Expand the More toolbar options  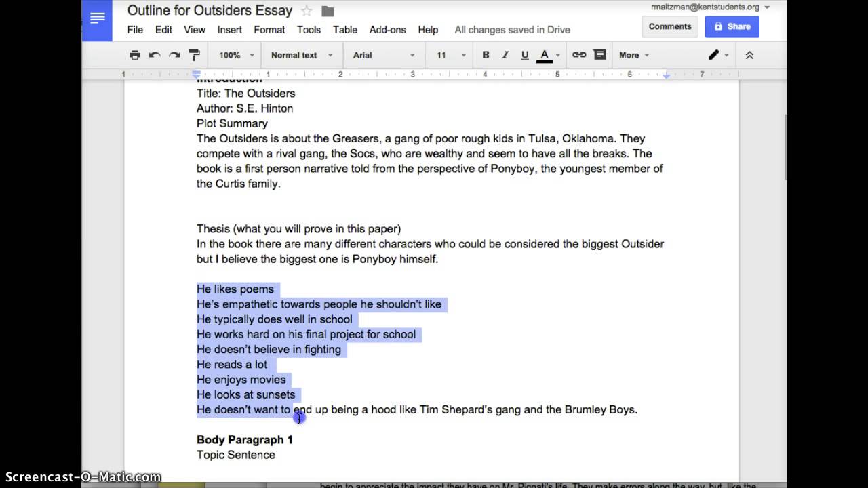click(634, 55)
